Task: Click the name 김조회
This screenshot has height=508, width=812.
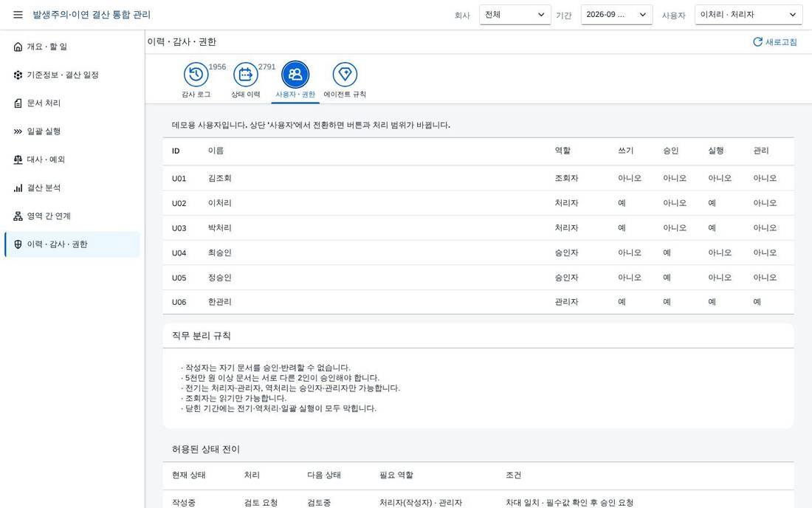Action: (x=219, y=178)
